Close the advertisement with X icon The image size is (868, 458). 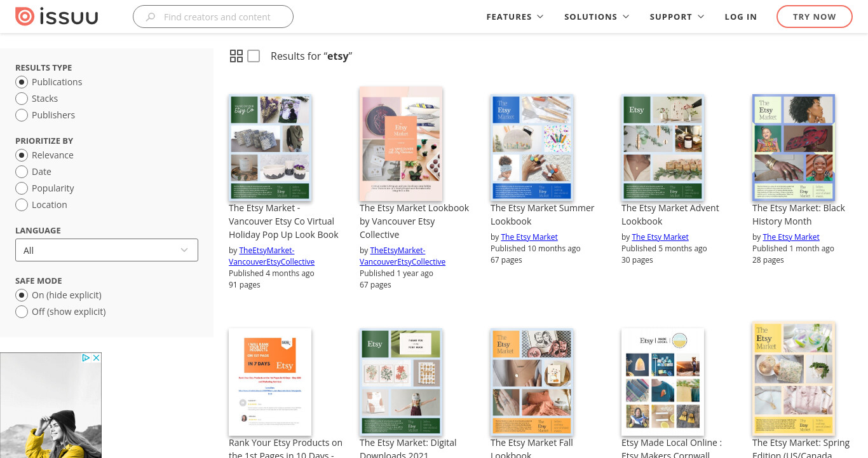[x=97, y=358]
